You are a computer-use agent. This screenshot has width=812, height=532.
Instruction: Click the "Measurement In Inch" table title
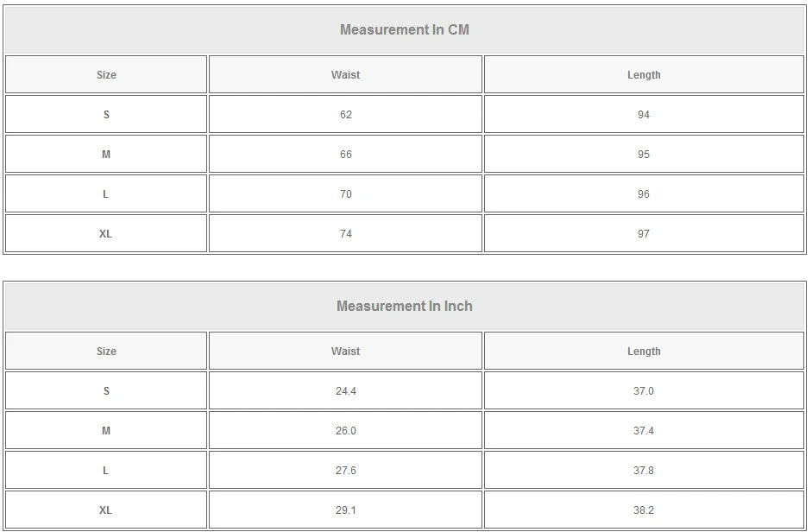pos(404,307)
